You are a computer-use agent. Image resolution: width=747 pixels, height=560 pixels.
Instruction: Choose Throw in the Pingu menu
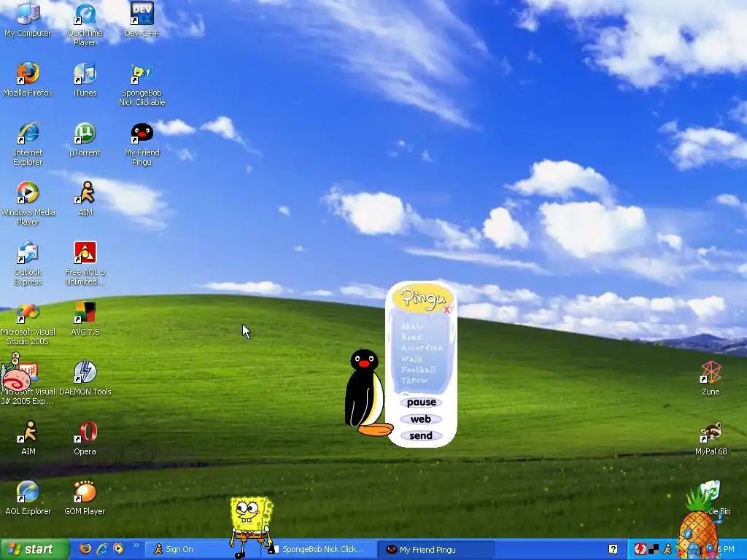414,381
